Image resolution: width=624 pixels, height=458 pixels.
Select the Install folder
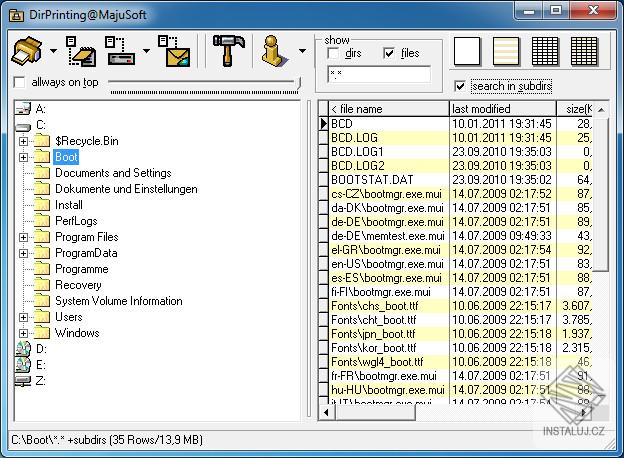pyautogui.click(x=69, y=205)
